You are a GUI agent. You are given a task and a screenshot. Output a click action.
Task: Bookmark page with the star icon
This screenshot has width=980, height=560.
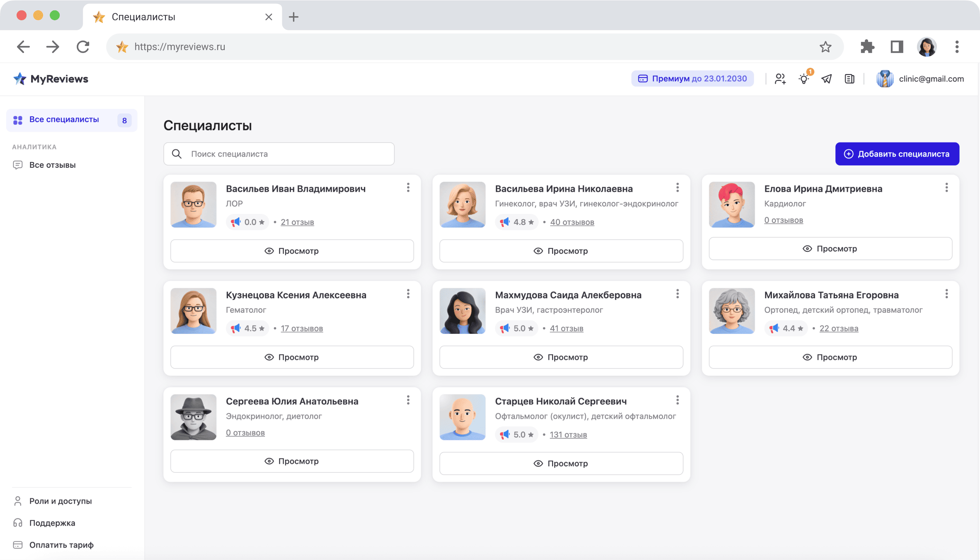pos(825,47)
